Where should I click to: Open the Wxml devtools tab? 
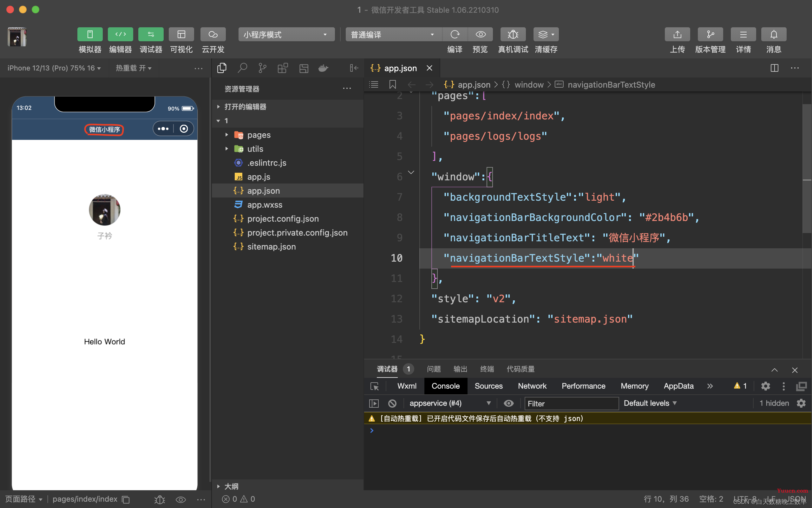(x=407, y=386)
